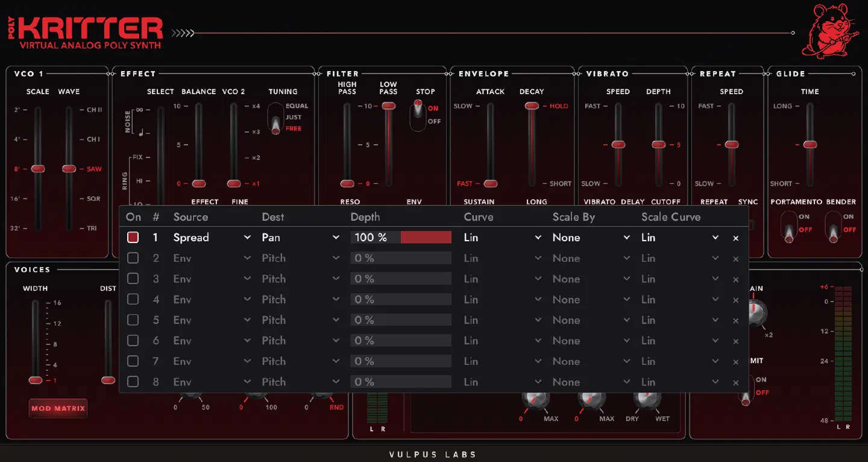Enable the row 2 On checkbox

coord(133,258)
